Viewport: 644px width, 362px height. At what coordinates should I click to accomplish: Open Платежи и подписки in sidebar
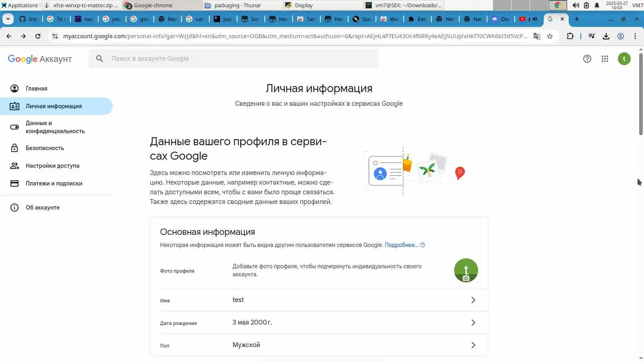tap(56, 183)
